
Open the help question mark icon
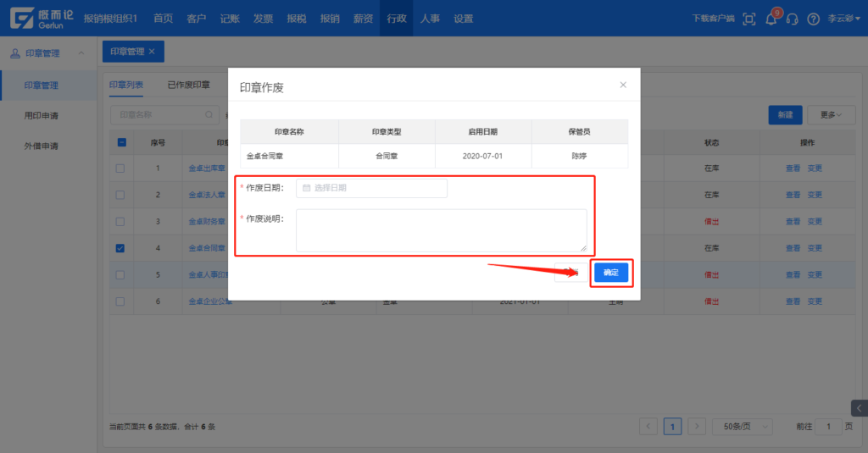click(x=813, y=19)
